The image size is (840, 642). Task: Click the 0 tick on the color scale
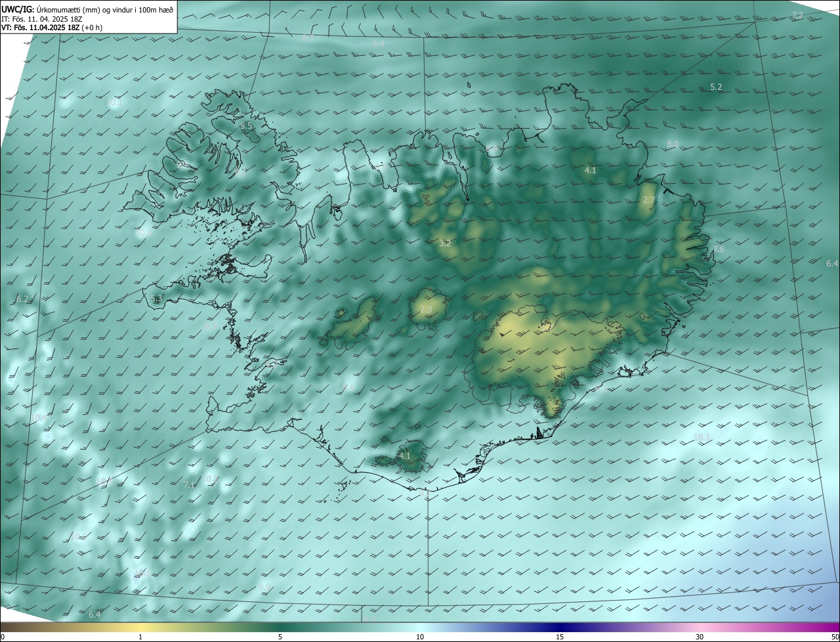(x=3, y=637)
